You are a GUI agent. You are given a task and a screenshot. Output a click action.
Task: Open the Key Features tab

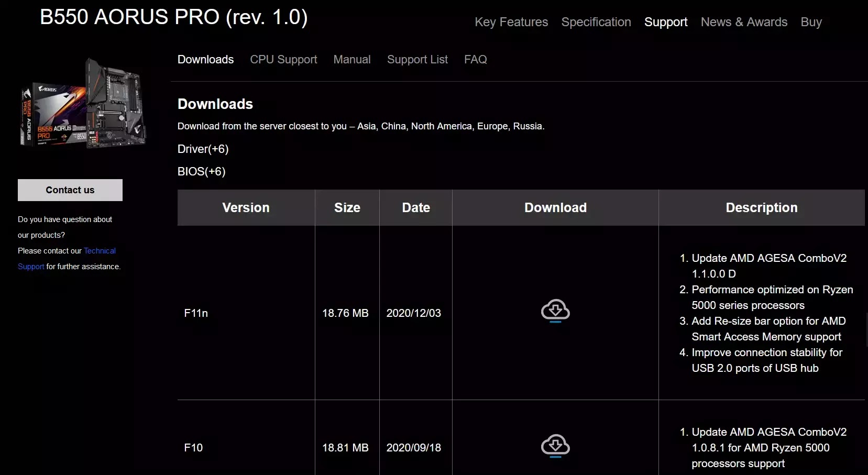point(511,22)
